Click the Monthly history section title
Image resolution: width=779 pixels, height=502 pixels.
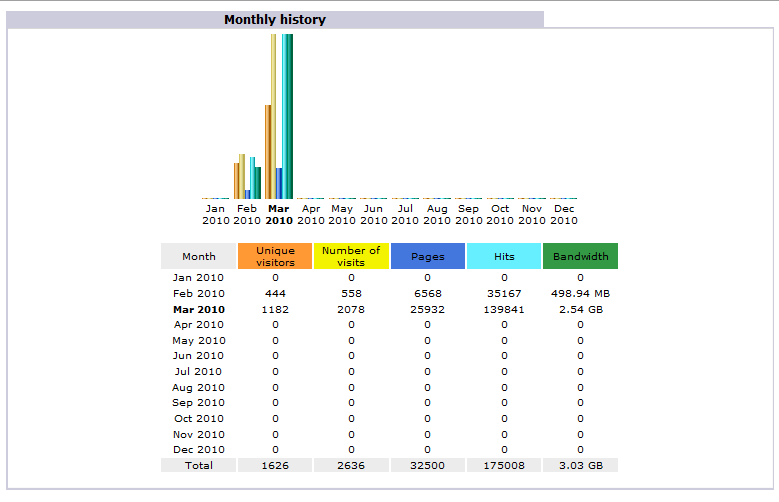(x=274, y=19)
